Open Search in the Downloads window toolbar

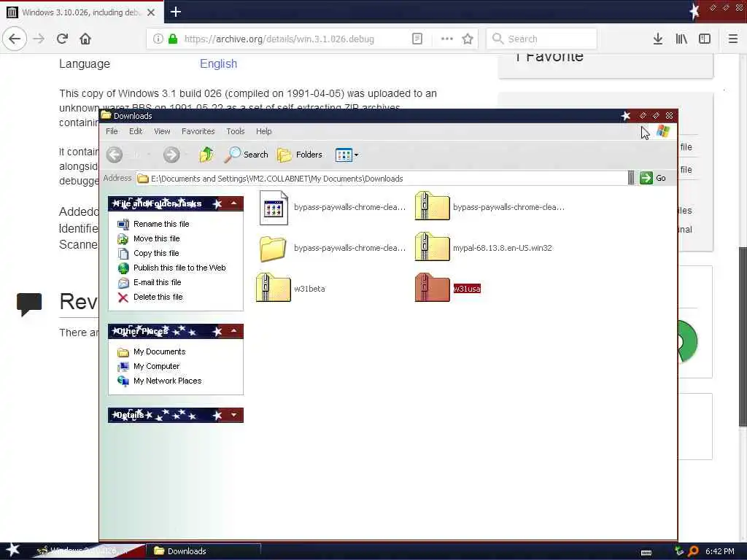[x=247, y=155]
